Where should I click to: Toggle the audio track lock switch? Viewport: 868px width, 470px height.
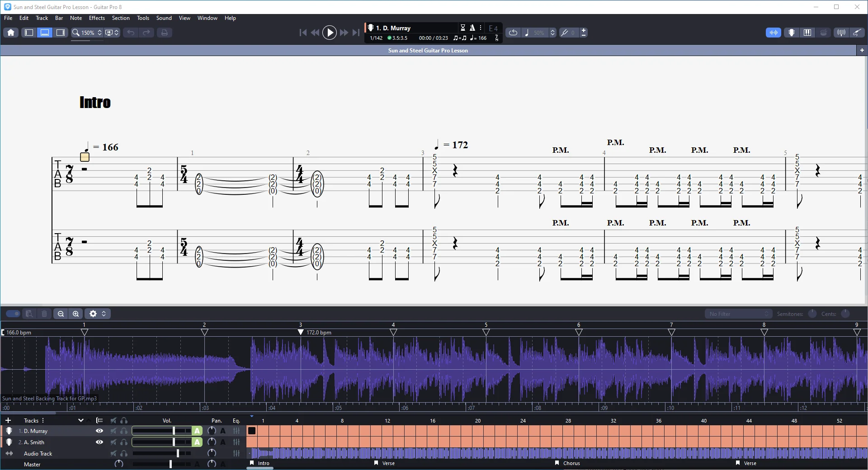[x=13, y=314]
